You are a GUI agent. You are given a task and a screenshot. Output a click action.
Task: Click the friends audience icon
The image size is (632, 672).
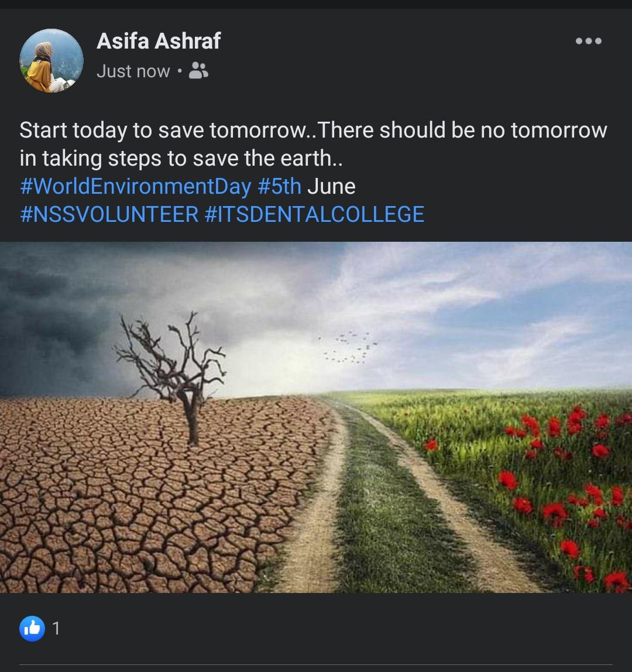tap(199, 71)
